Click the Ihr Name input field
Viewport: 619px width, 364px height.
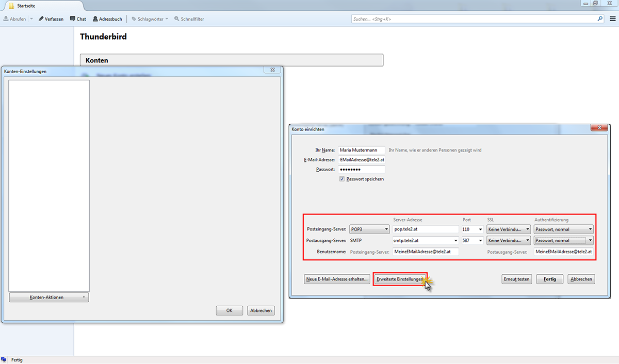pos(362,150)
